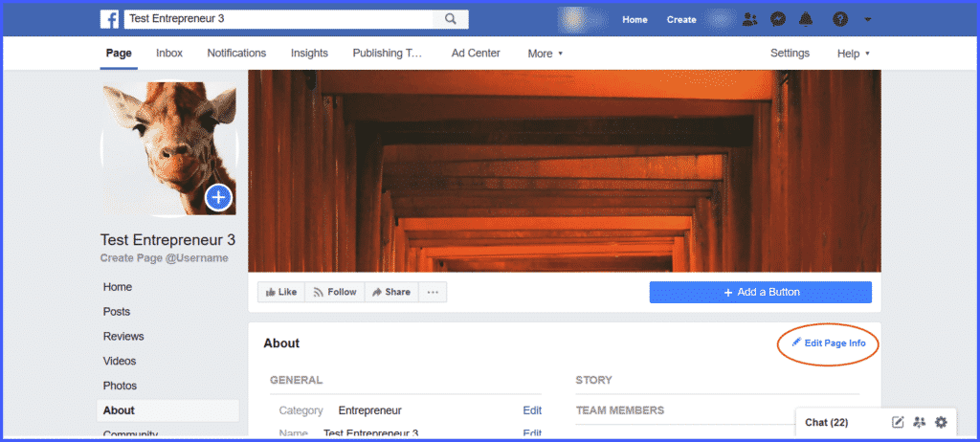Click the create group icon in Chat
The image size is (980, 442).
(x=920, y=422)
